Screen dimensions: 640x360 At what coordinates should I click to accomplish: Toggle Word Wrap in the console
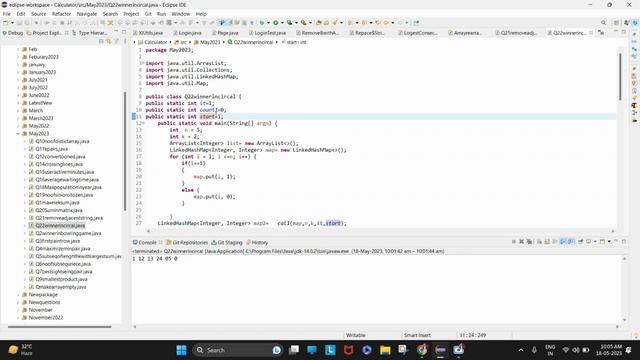(554, 242)
